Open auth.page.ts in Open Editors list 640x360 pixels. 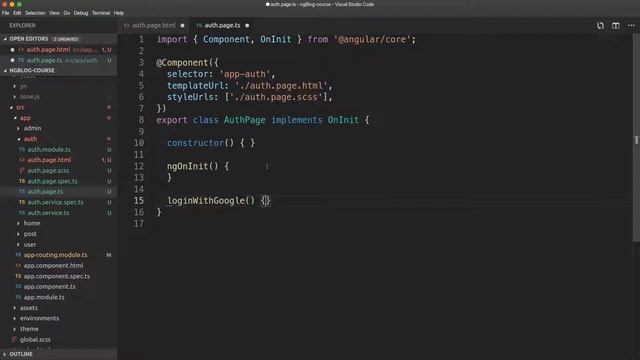click(x=58, y=60)
